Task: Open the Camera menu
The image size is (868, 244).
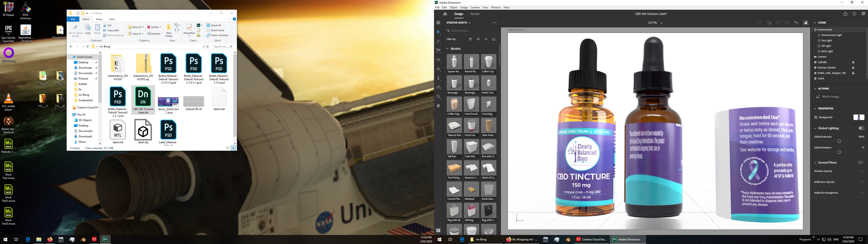Action: 475,7
